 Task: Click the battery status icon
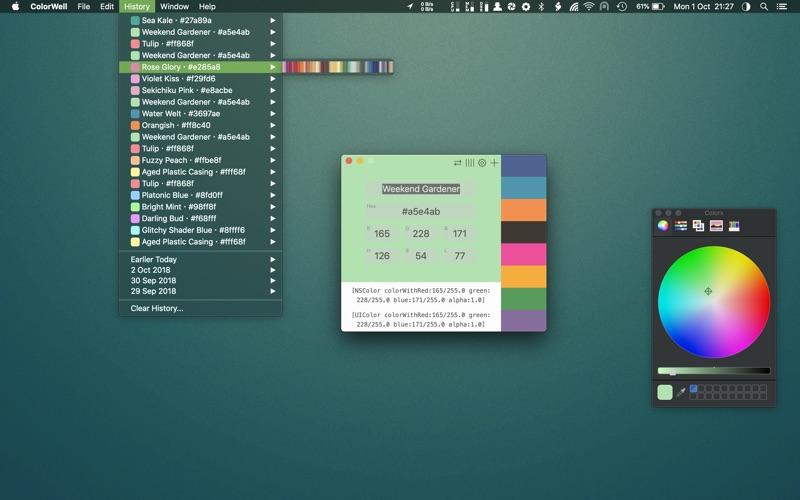[658, 6]
